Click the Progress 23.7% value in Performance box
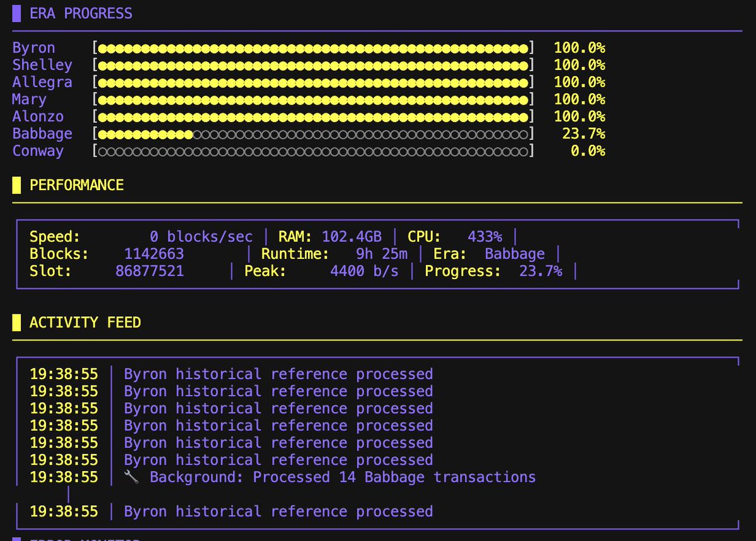 (541, 271)
